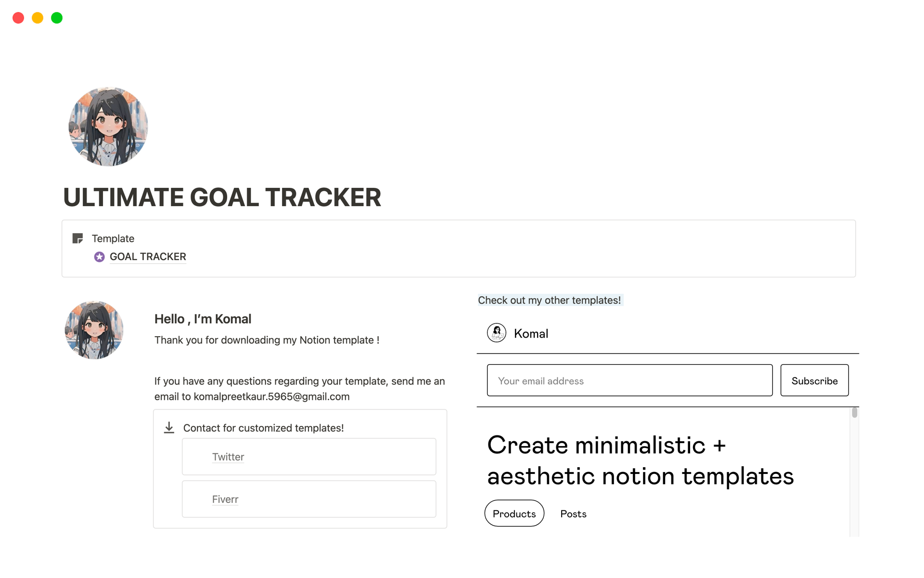Image resolution: width=924 pixels, height=578 pixels.
Task: Click the download arrow contact icon
Action: (x=169, y=428)
